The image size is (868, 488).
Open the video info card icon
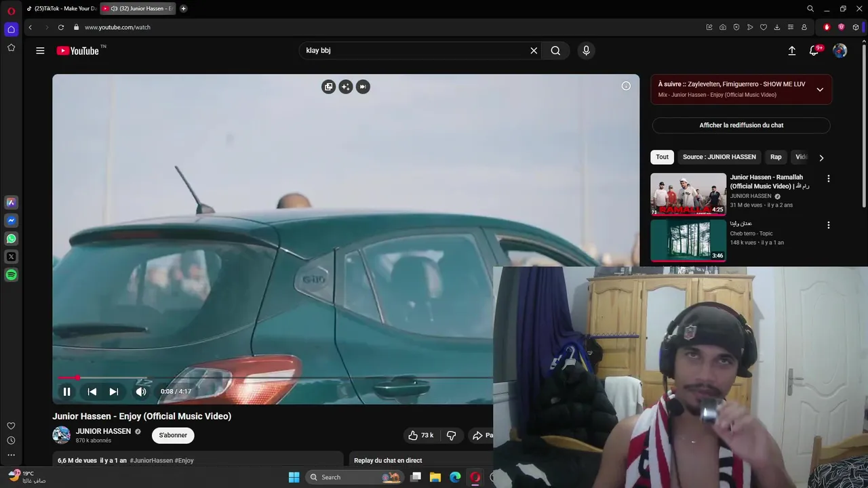click(x=626, y=86)
